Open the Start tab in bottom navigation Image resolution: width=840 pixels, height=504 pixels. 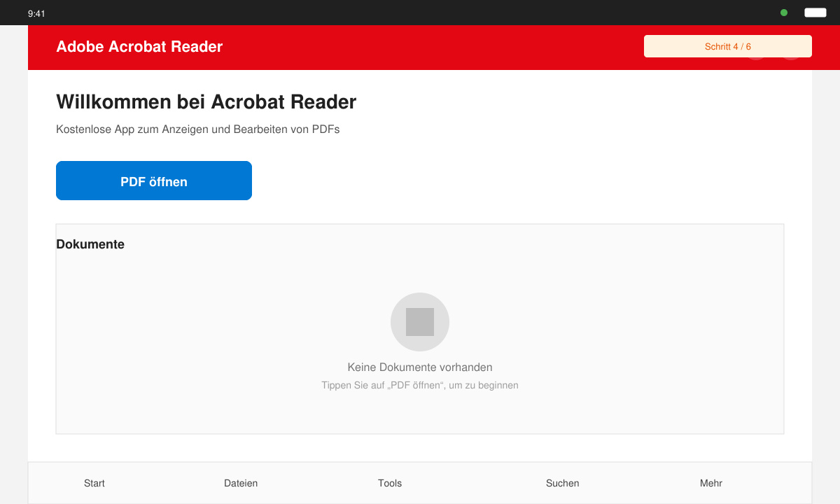tap(94, 483)
